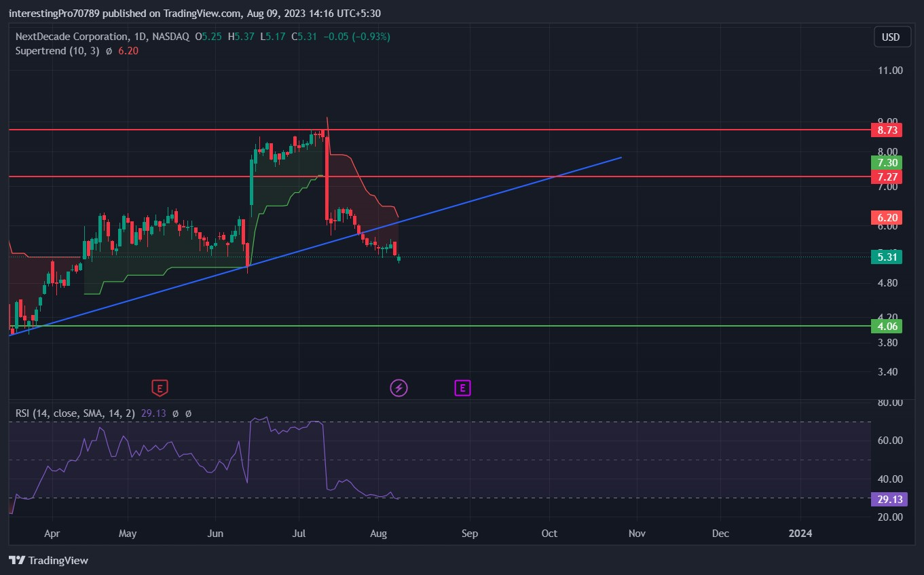Click the purple lightning bolt event marker
The image size is (924, 575).
tap(399, 388)
